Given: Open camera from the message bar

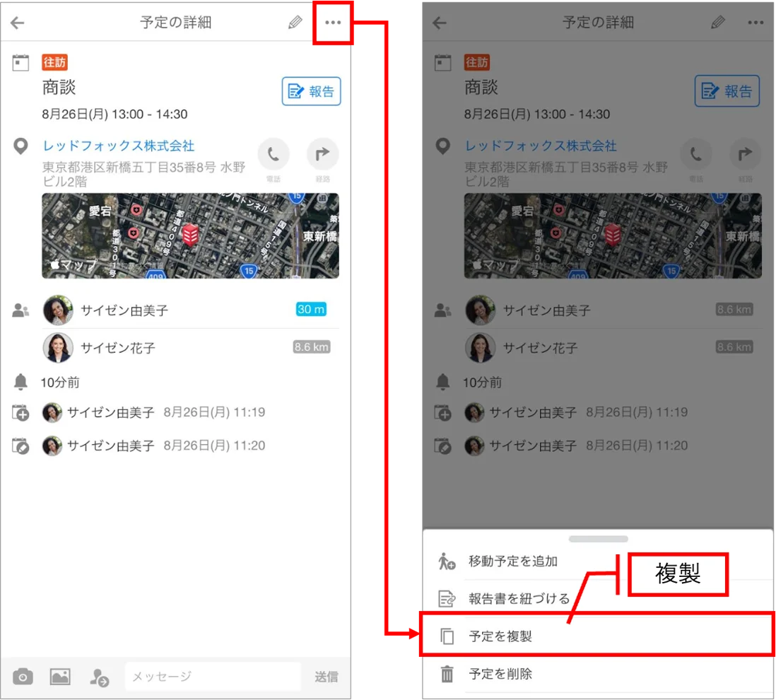Looking at the screenshot, I should [23, 677].
